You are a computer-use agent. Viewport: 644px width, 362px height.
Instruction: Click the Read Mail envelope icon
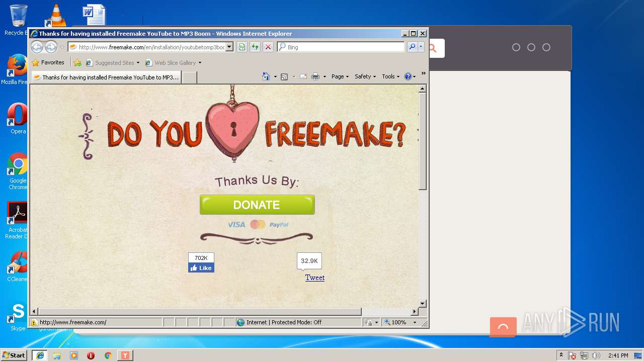[x=303, y=76]
